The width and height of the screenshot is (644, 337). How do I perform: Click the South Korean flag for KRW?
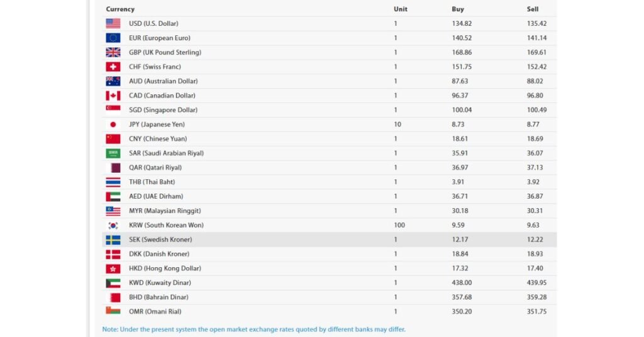click(113, 225)
